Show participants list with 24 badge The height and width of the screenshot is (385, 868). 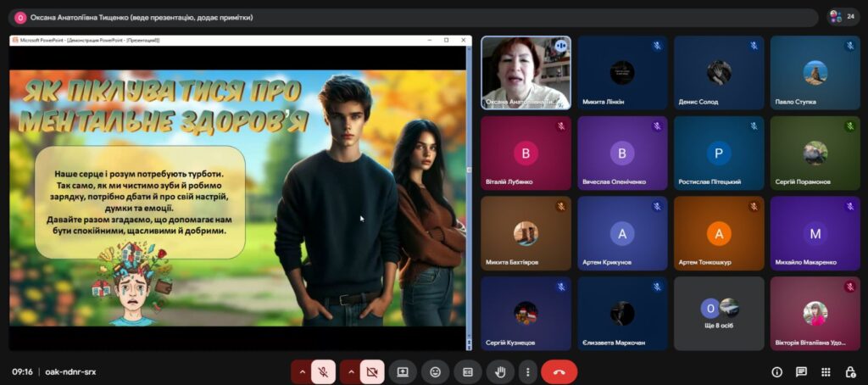coord(843,17)
